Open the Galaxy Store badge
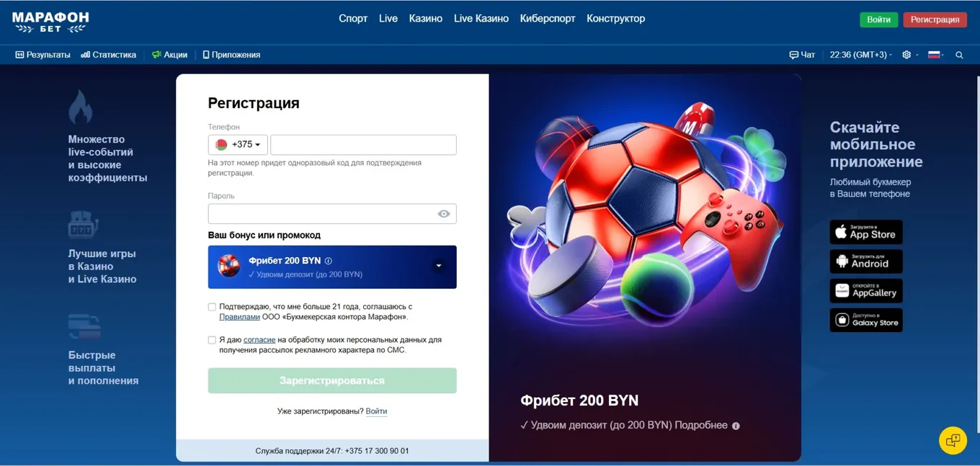 point(866,320)
